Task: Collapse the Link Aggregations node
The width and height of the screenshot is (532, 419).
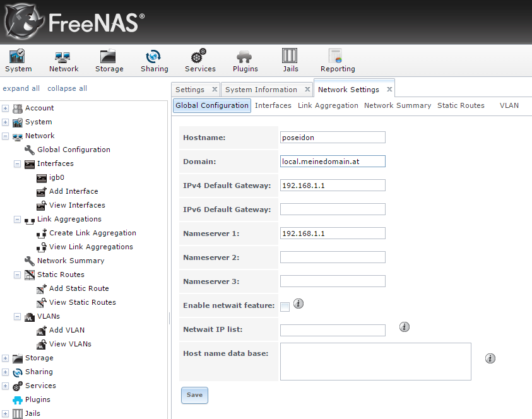Action: (x=17, y=220)
